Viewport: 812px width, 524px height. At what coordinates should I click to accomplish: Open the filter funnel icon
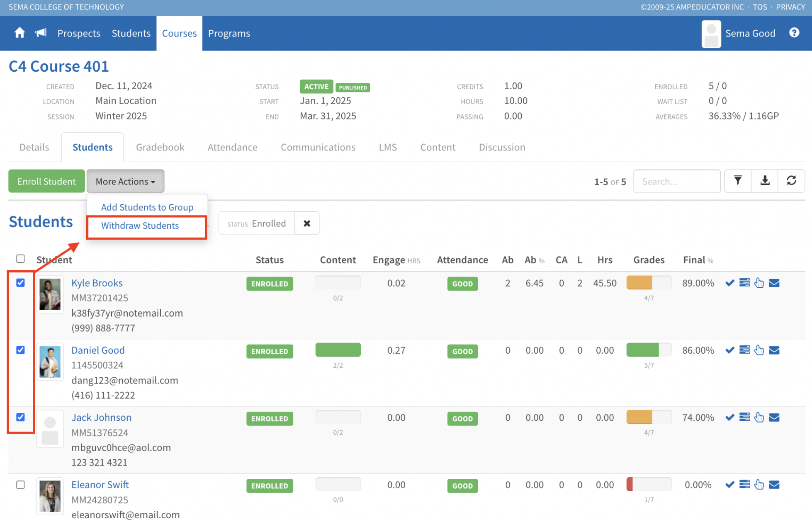(x=737, y=181)
